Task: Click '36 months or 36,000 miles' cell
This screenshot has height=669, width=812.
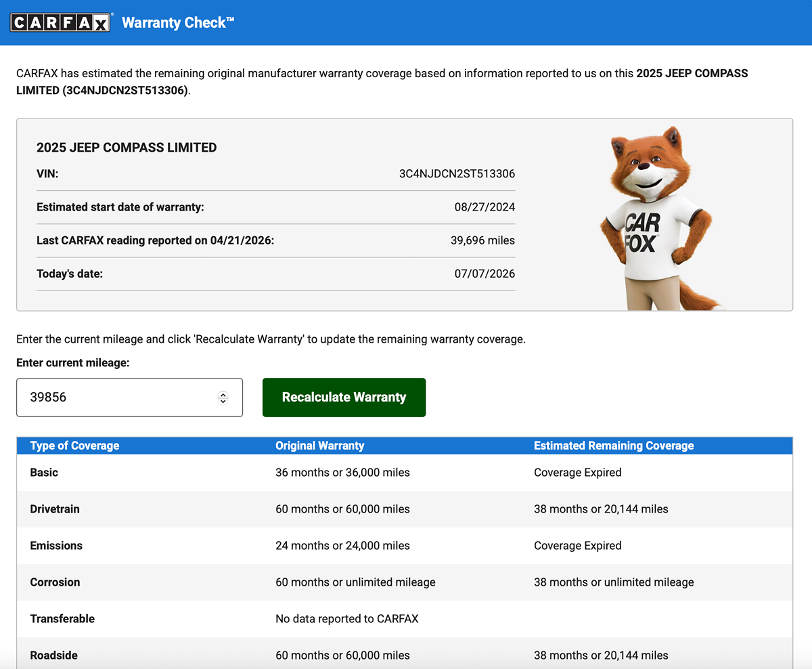Action: pyautogui.click(x=342, y=473)
